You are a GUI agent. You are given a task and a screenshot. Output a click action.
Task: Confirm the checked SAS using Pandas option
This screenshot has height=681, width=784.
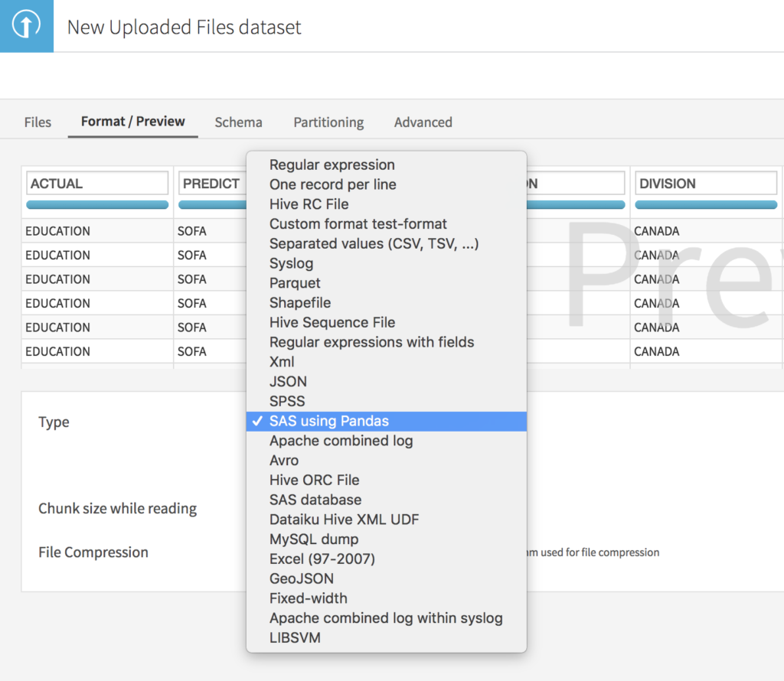tap(329, 421)
